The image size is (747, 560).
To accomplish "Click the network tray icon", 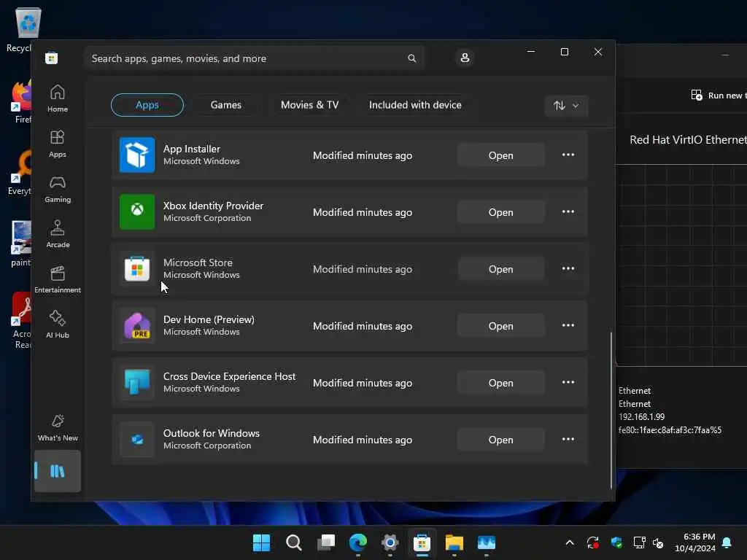I will (x=639, y=542).
